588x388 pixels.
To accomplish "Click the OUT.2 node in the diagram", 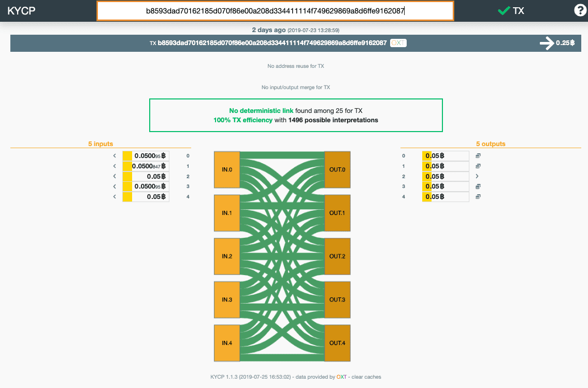I will (337, 256).
